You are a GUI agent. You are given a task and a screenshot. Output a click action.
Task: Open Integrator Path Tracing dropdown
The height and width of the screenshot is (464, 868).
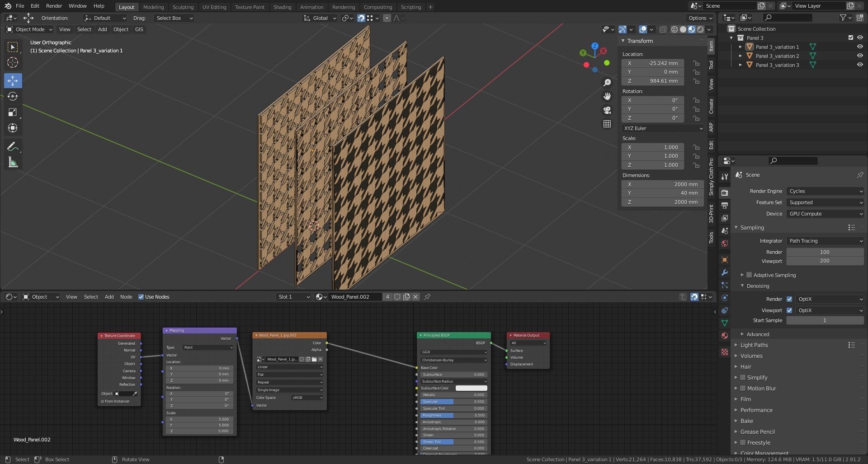coord(826,241)
